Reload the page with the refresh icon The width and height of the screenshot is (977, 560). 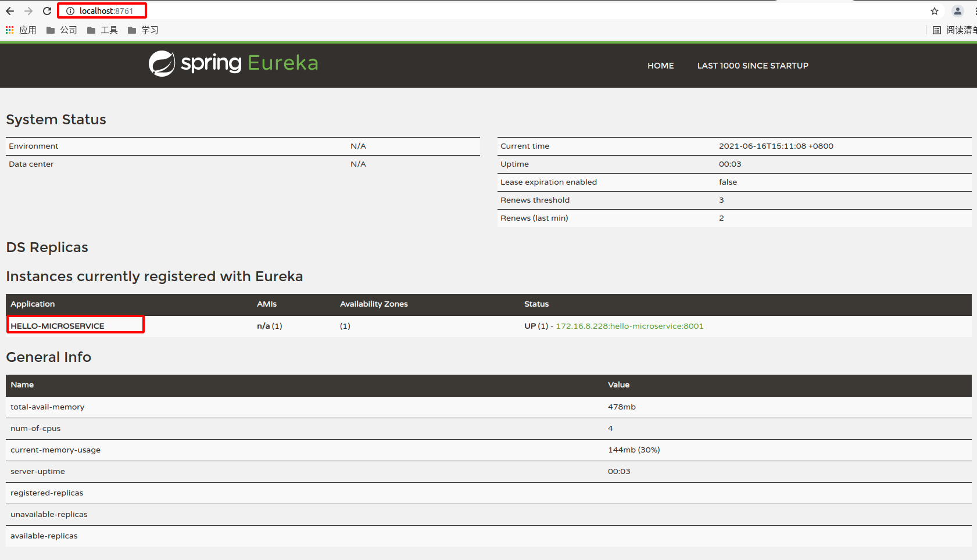coord(47,11)
